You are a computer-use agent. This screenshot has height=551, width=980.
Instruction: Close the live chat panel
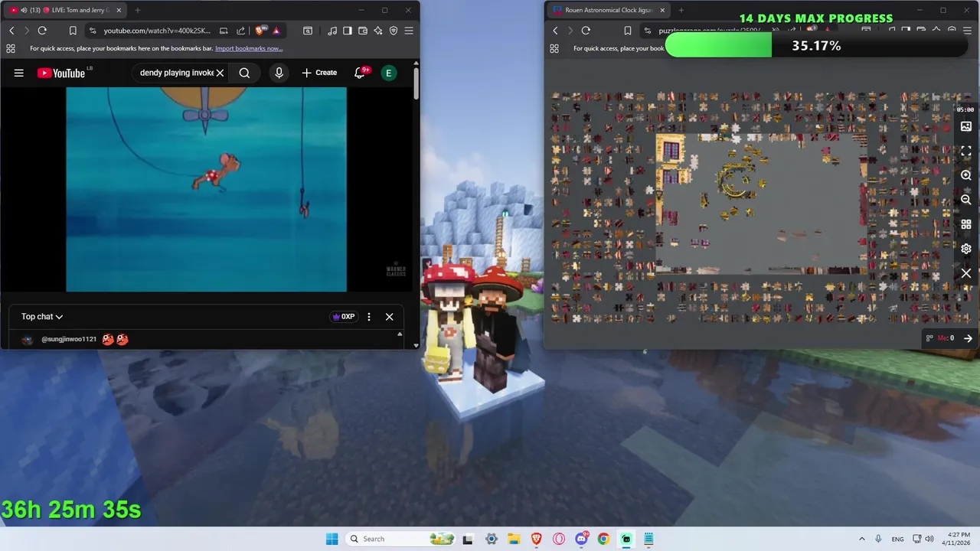[389, 317]
